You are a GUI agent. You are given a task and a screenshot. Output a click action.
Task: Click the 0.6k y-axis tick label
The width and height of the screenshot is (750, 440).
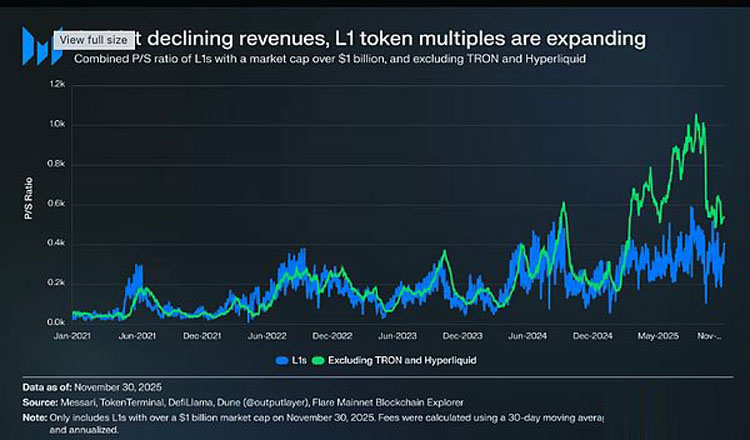point(56,203)
